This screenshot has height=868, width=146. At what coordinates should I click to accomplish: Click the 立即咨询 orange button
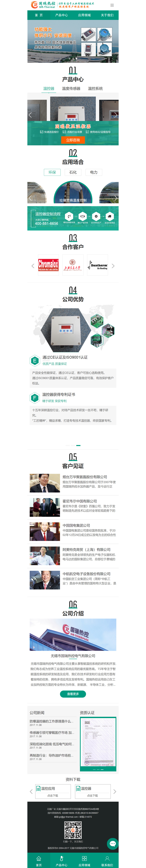73,140
